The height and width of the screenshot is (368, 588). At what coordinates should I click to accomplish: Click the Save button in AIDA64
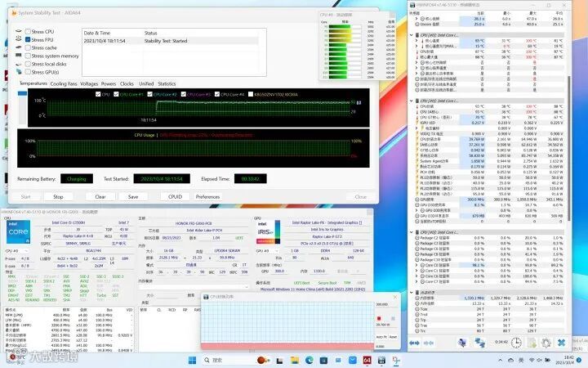click(x=133, y=196)
